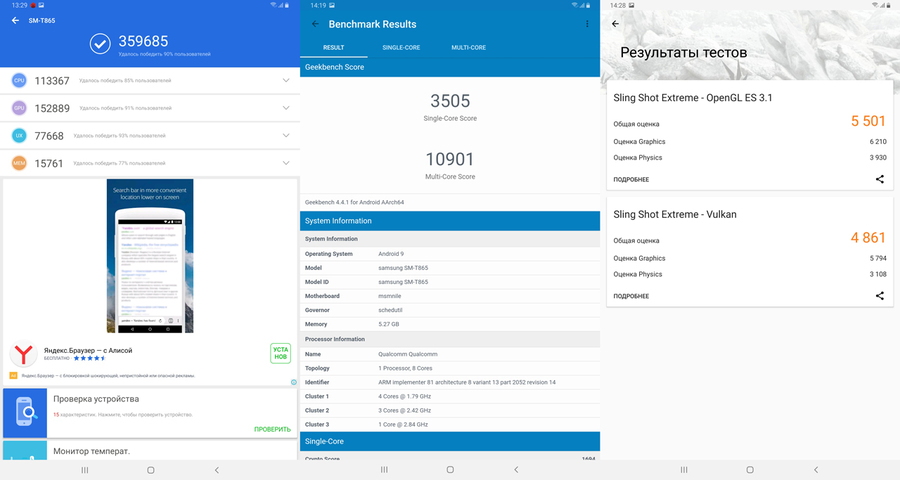Select the RESULT tab

(333, 48)
